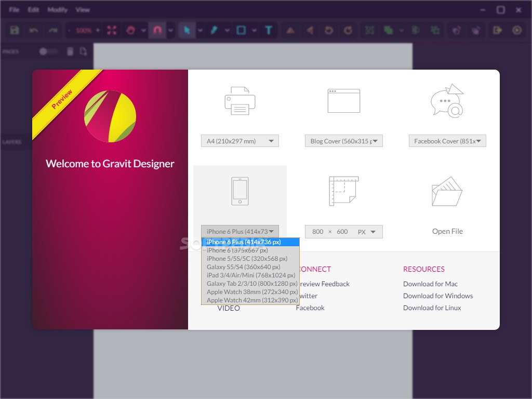The width and height of the screenshot is (532, 399).
Task: Click the browser window web icon
Action: pos(344,101)
